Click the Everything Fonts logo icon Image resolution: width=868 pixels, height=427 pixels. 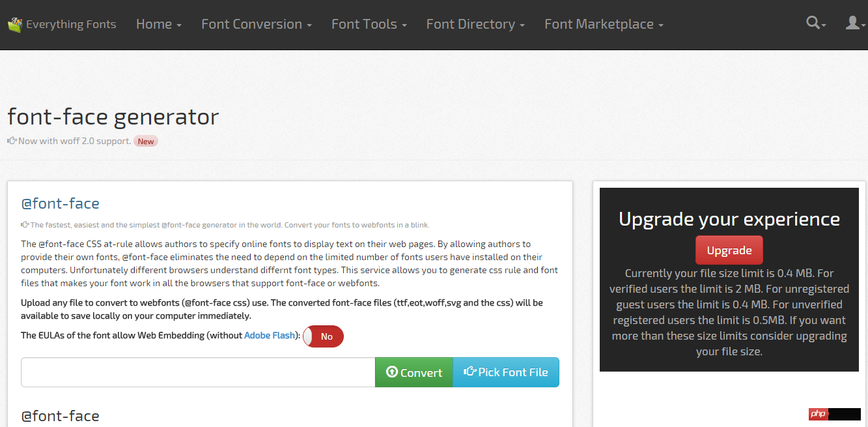pyautogui.click(x=15, y=25)
